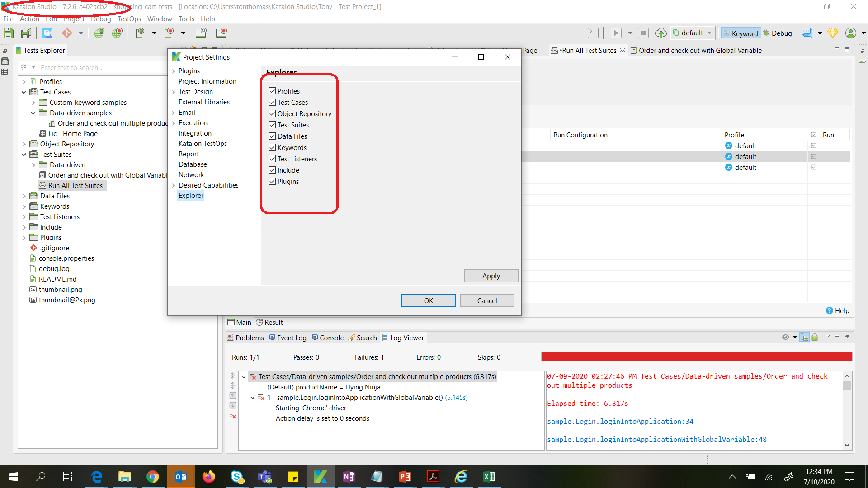This screenshot has height=488, width=868.
Task: Click the Git toolbar icon
Action: point(67,33)
